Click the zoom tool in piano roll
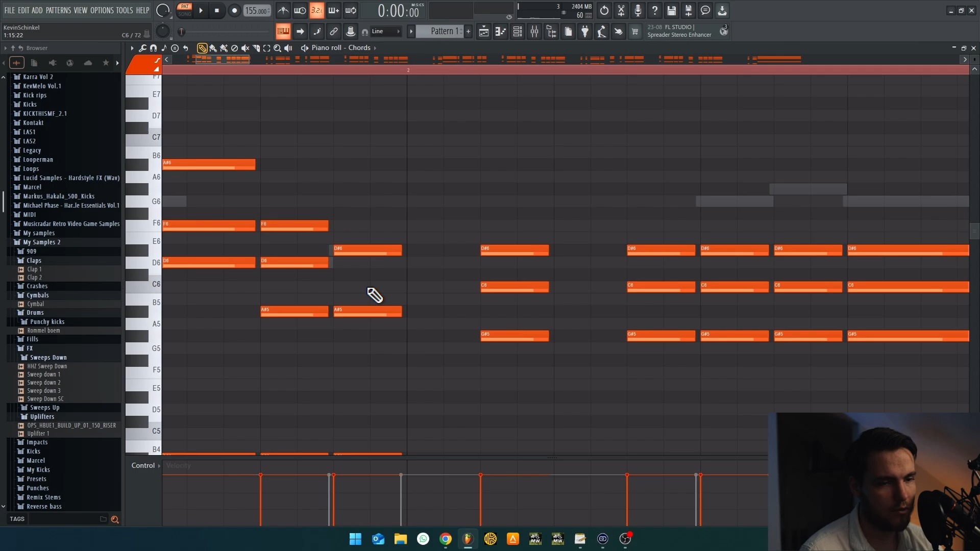 click(x=277, y=48)
